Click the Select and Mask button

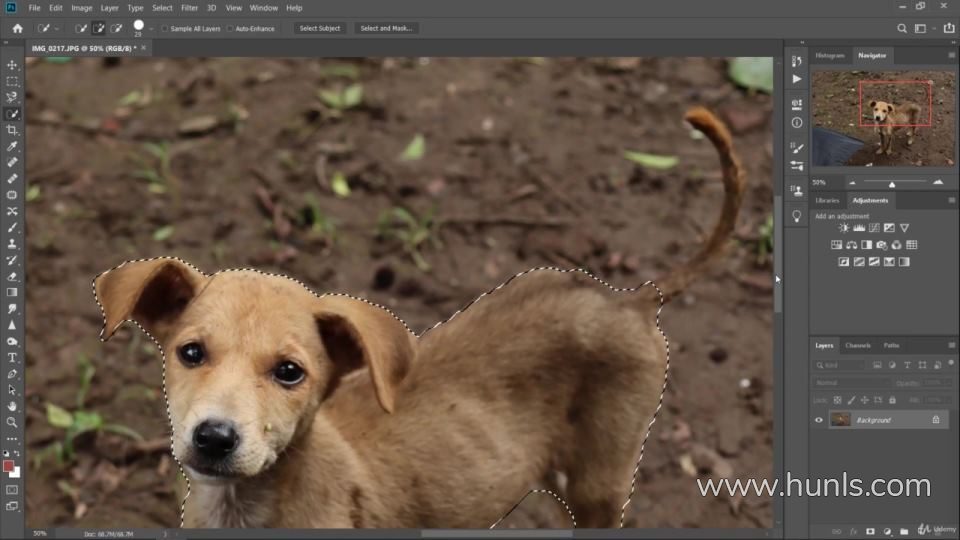click(x=386, y=28)
